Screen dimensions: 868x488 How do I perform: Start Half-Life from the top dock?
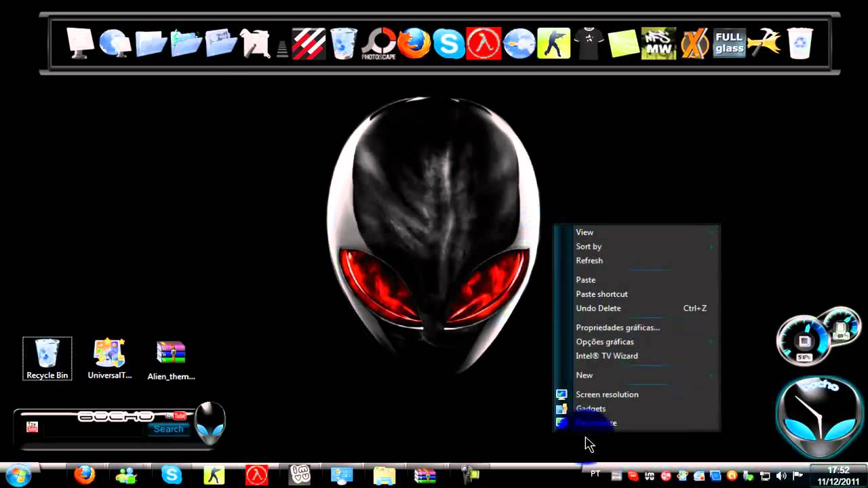(x=484, y=43)
